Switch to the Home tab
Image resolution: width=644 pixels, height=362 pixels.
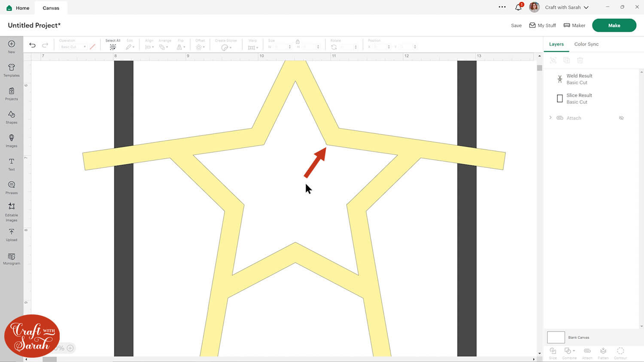pyautogui.click(x=18, y=8)
